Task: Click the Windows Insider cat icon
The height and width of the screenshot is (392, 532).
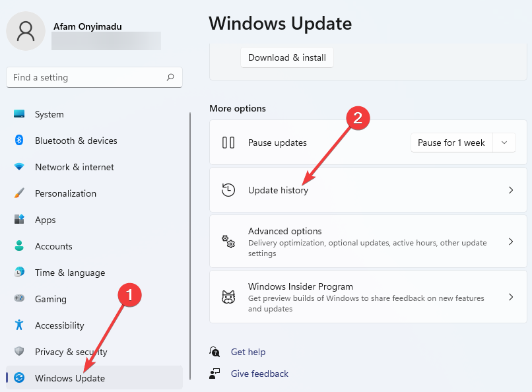Action: 228,297
